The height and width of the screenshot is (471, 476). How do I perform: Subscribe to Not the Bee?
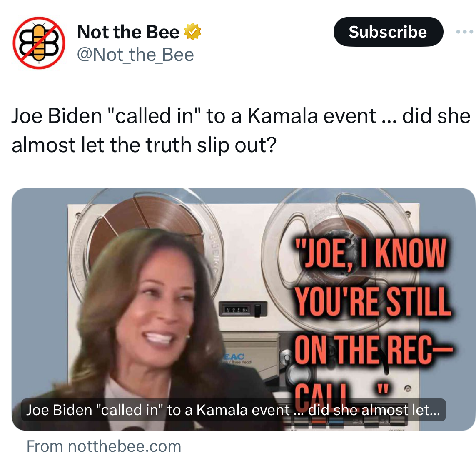click(x=388, y=32)
